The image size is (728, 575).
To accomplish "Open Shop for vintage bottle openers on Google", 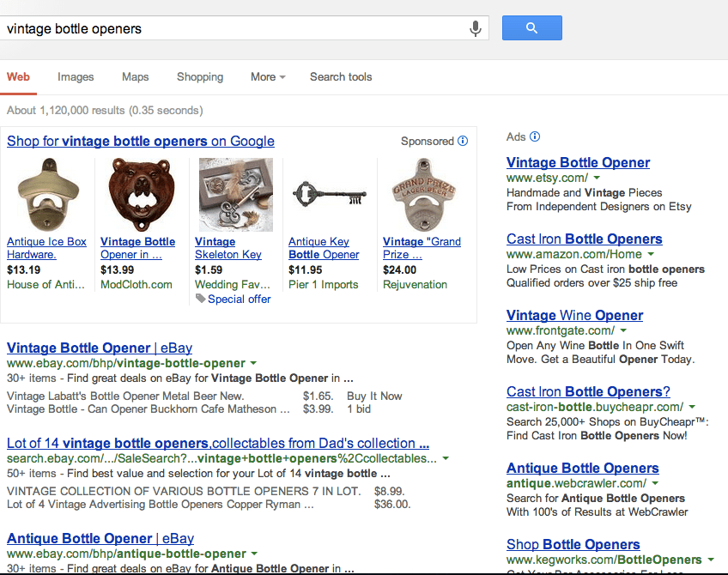I will pos(141,141).
